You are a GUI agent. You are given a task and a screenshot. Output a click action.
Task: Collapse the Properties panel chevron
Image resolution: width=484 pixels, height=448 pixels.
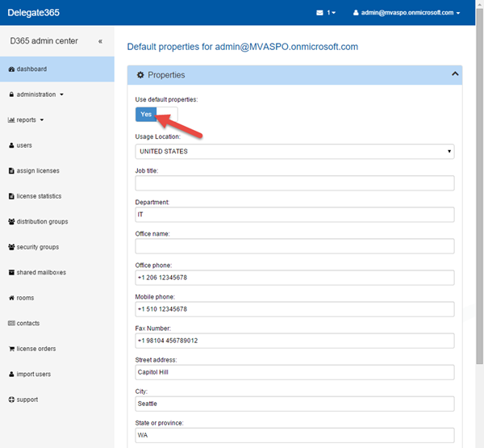point(455,73)
